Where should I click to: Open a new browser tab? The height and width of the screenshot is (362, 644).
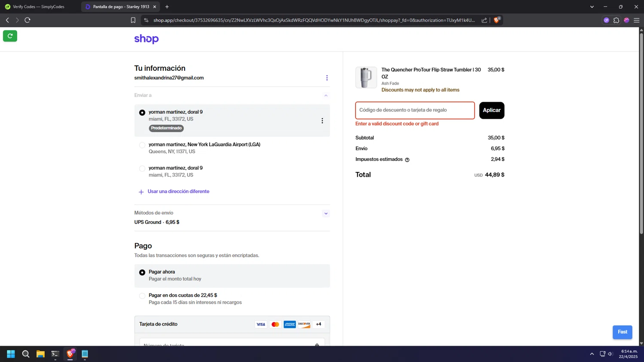tap(167, 7)
